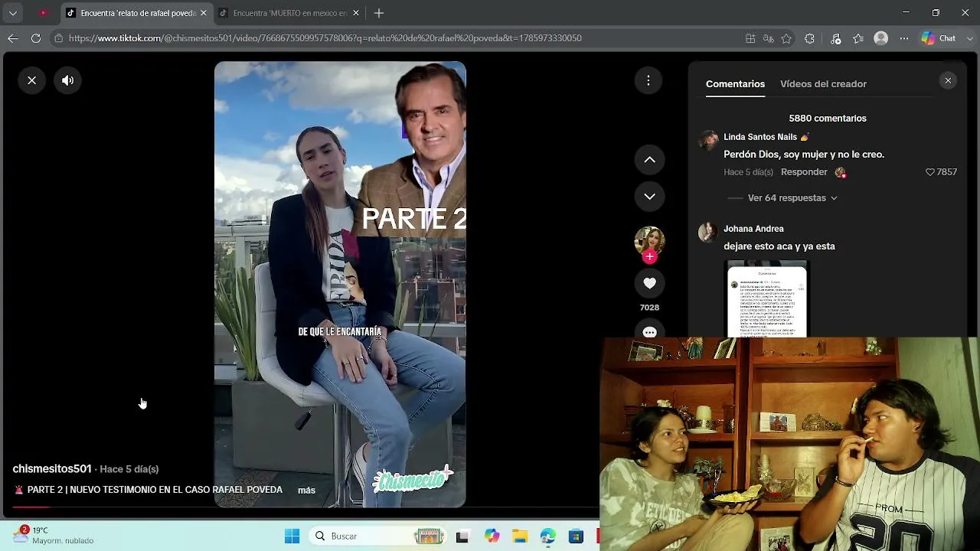Follow the creator with the red plus badge
Viewport: 980px width, 551px height.
pos(649,257)
